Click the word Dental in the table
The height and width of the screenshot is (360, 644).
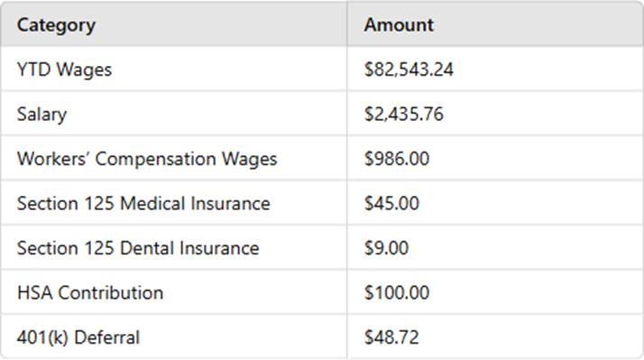tap(147, 248)
